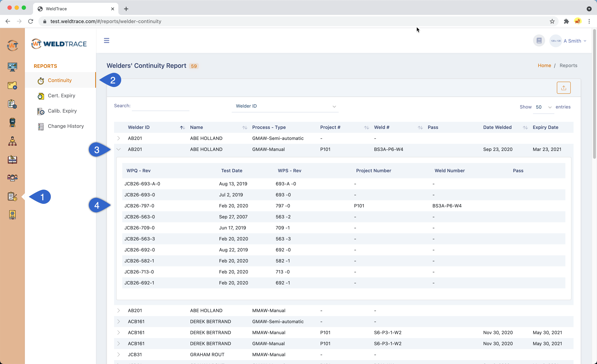Open Cert. Expiry report menu item
The width and height of the screenshot is (597, 364).
click(x=61, y=96)
